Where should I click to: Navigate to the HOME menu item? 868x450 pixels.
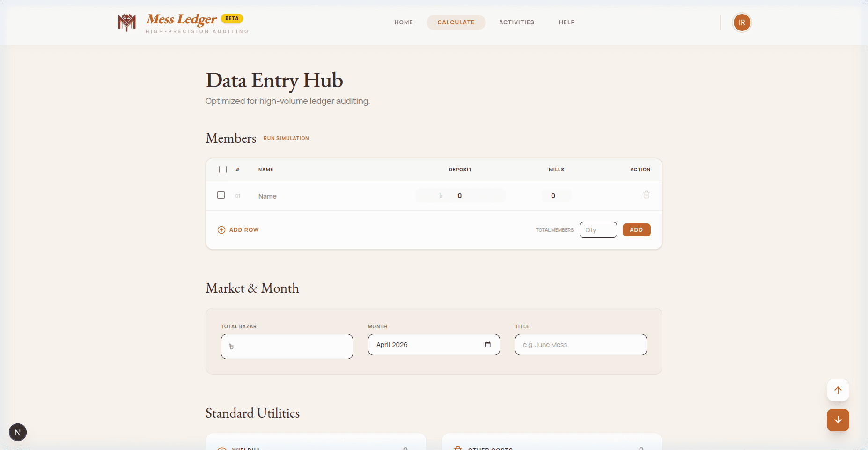403,22
